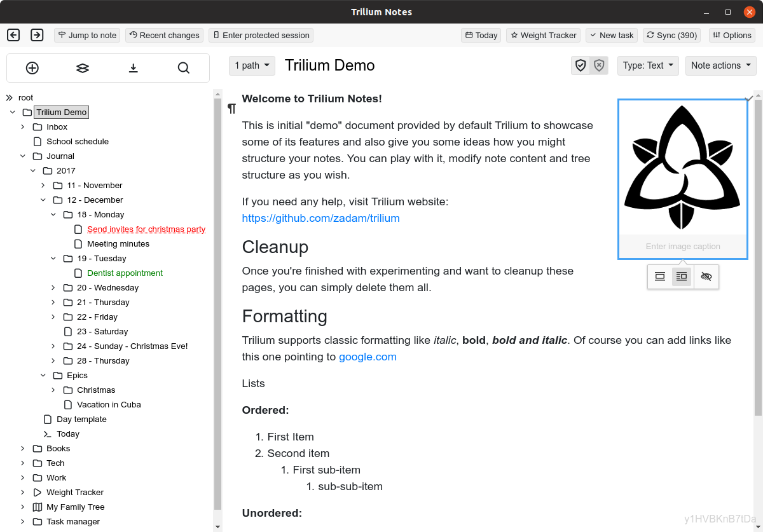Click the folder icon of Inbox
The height and width of the screenshot is (532, 763).
coord(38,127)
